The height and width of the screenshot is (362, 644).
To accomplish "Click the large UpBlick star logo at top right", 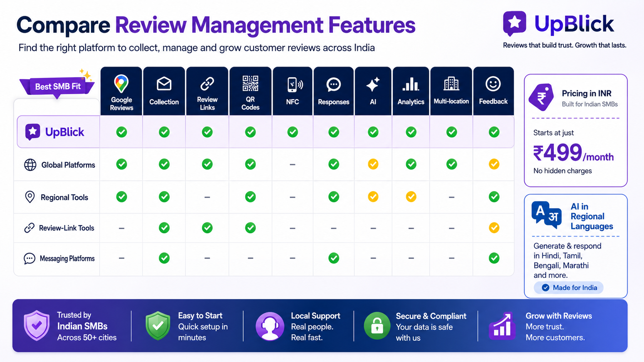I will tap(515, 23).
